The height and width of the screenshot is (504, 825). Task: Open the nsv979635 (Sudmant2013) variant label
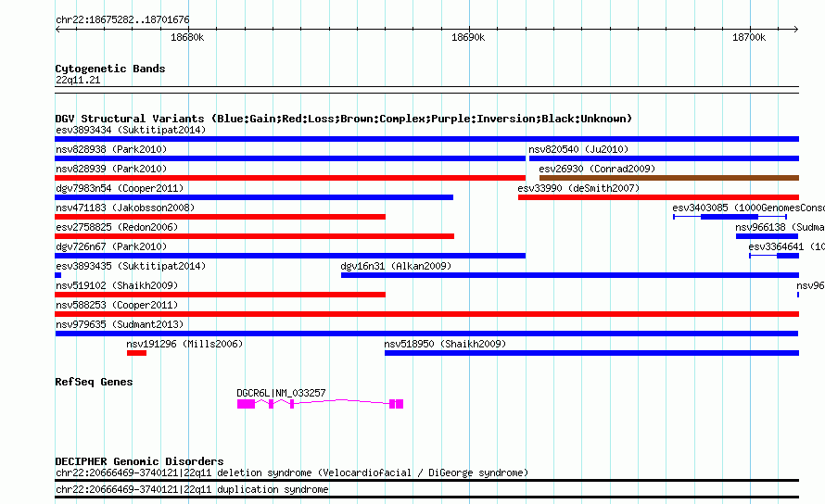coord(120,324)
